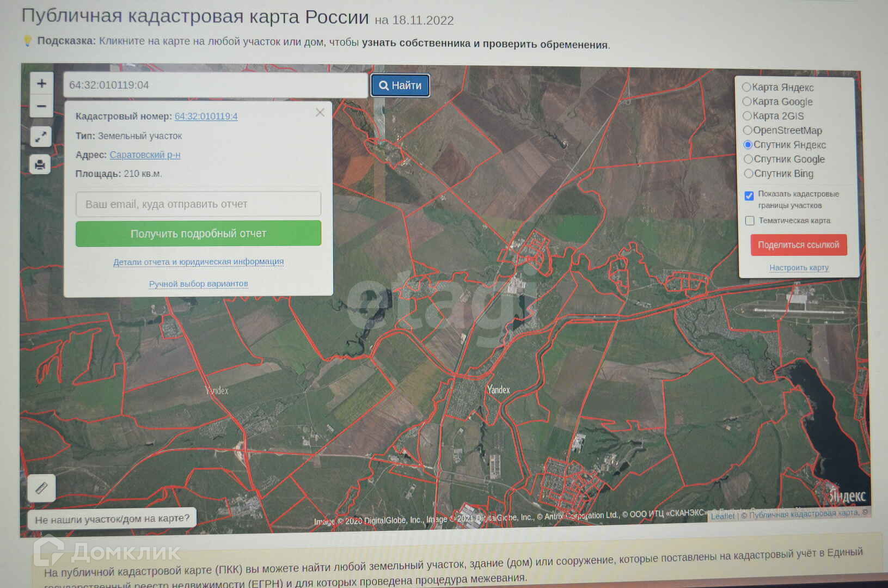Screen dimensions: 888x588
Task: Open cadastral number link 64:32:010119:4
Action: pyautogui.click(x=206, y=116)
